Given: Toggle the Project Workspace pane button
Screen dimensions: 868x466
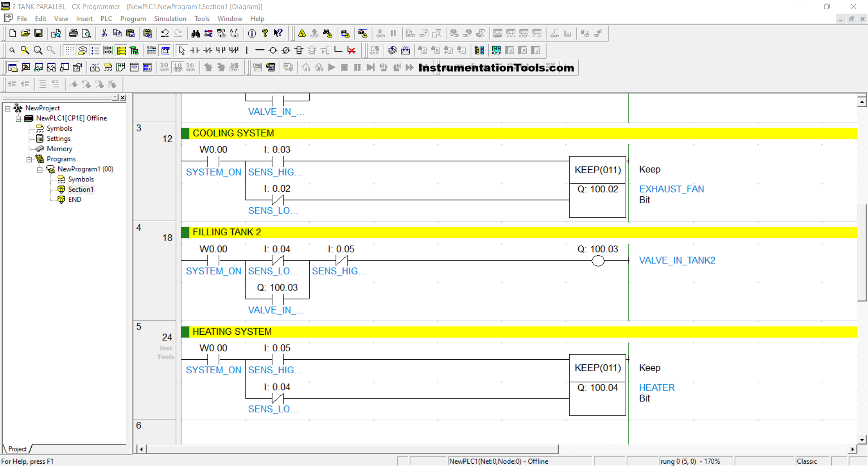Looking at the screenshot, I should point(13,67).
